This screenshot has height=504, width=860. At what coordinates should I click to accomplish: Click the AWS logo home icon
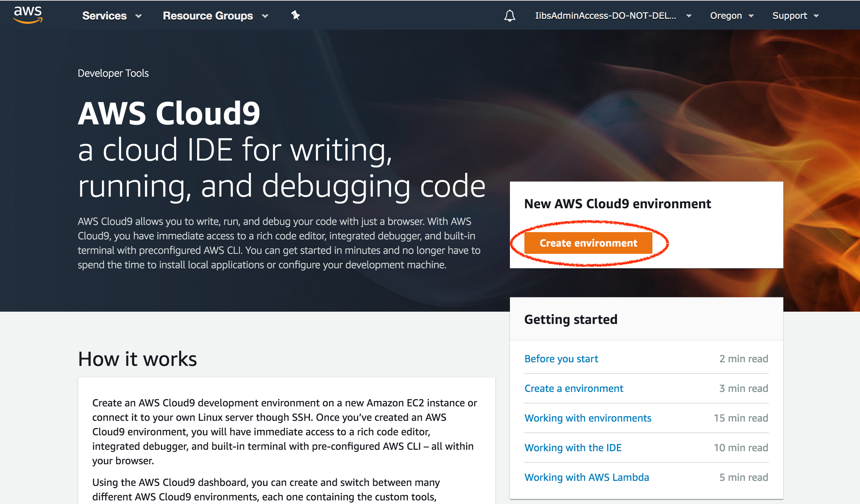click(x=28, y=15)
